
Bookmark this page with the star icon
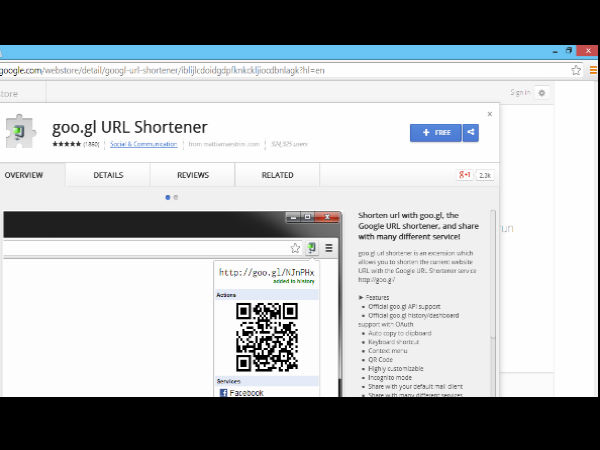click(x=576, y=71)
